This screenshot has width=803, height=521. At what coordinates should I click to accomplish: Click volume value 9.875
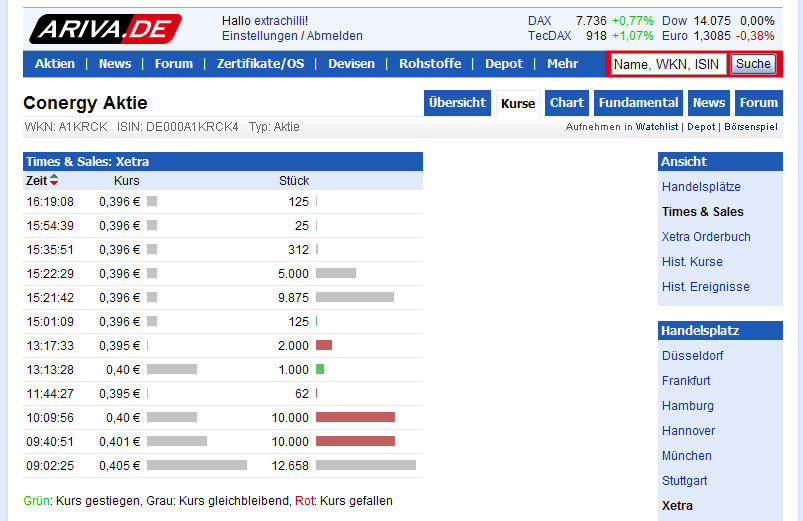pos(293,298)
